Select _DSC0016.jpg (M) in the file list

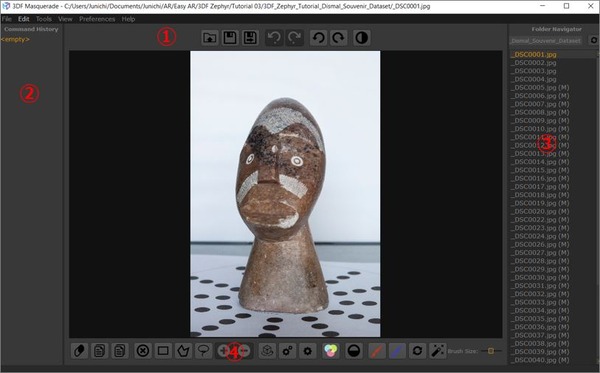pos(540,178)
